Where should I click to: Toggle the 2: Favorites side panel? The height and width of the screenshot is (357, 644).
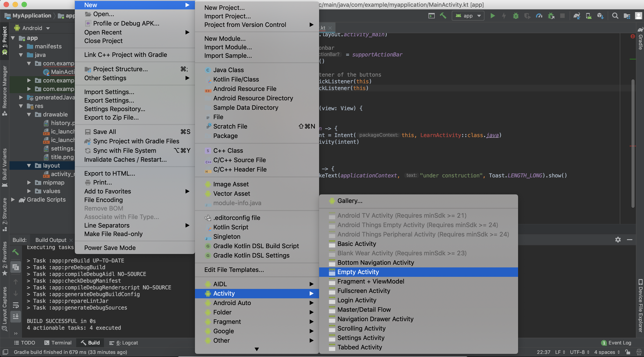[4, 258]
